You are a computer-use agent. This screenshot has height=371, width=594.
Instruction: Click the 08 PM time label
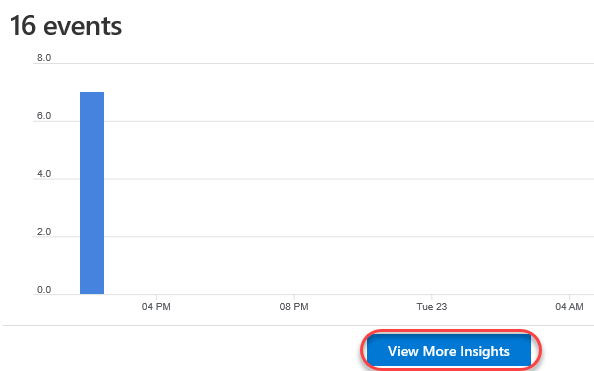click(294, 307)
